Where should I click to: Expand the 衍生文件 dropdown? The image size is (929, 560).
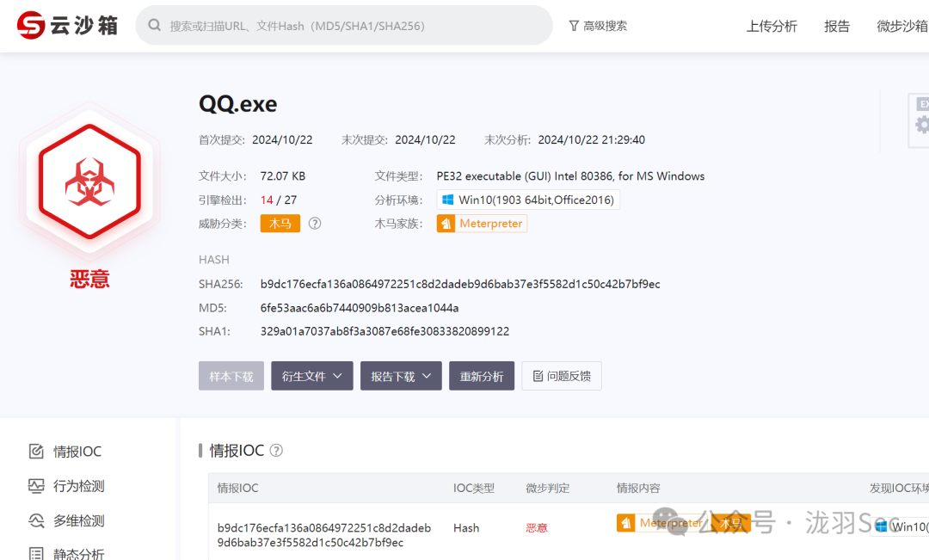coord(312,376)
